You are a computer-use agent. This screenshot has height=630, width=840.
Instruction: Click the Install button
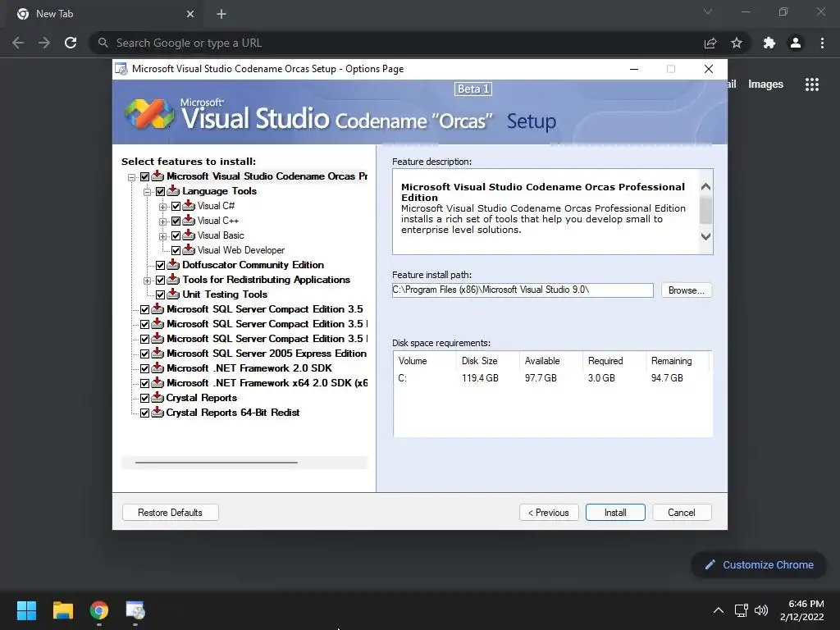(615, 512)
